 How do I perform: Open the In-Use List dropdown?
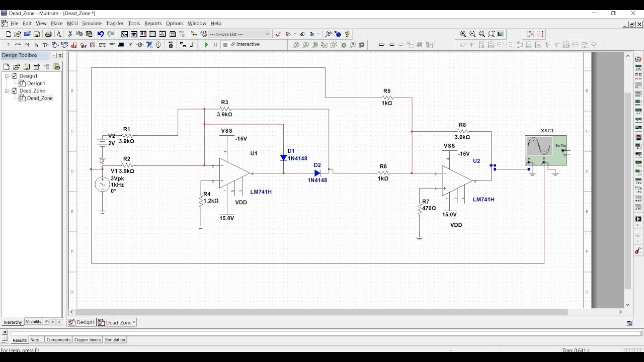[x=240, y=34]
